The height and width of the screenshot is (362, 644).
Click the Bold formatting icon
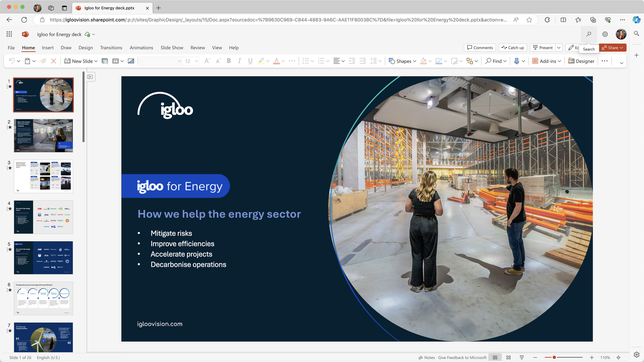(x=229, y=61)
